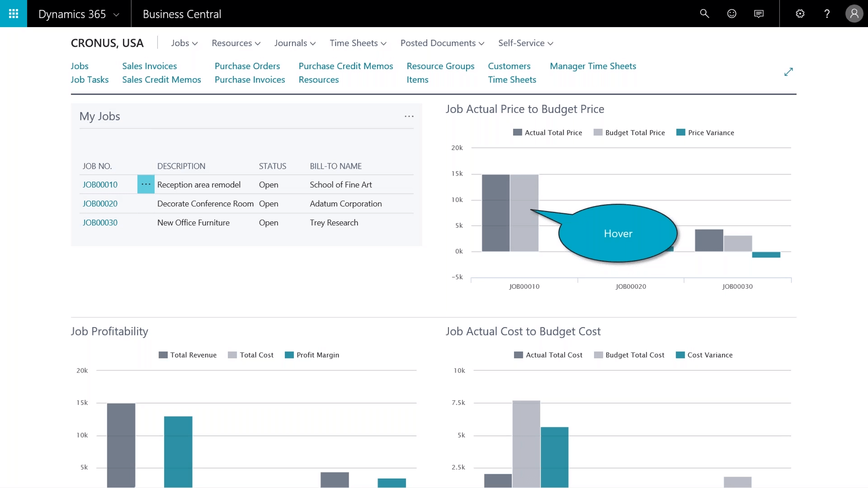Click JOB00030 price variance bar

pyautogui.click(x=766, y=255)
